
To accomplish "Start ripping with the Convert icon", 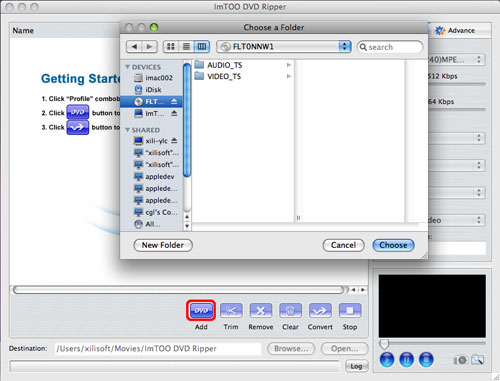I will tap(320, 310).
